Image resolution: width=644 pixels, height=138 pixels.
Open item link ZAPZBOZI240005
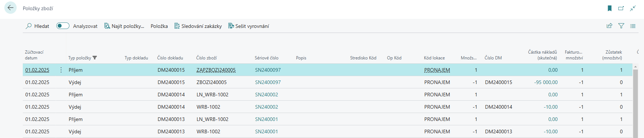pyautogui.click(x=216, y=70)
